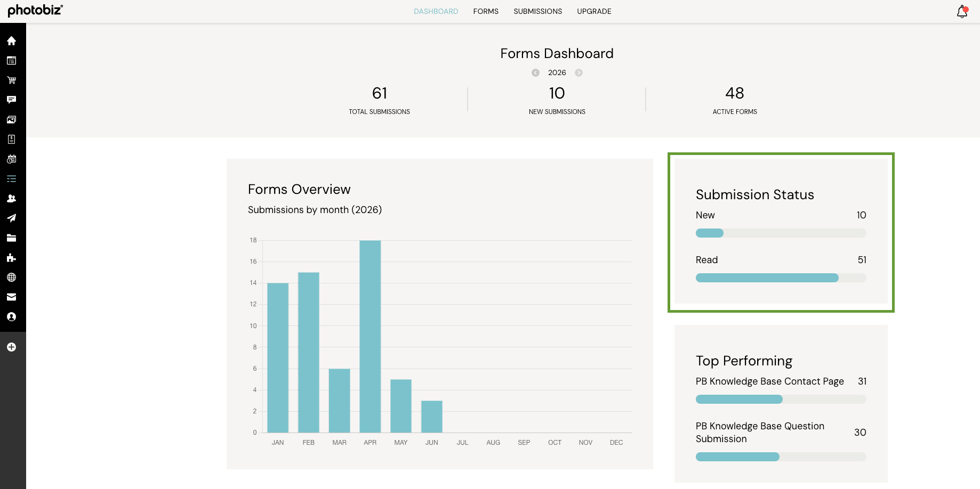Switch to the Dashboard tab
980x489 pixels.
click(x=436, y=11)
